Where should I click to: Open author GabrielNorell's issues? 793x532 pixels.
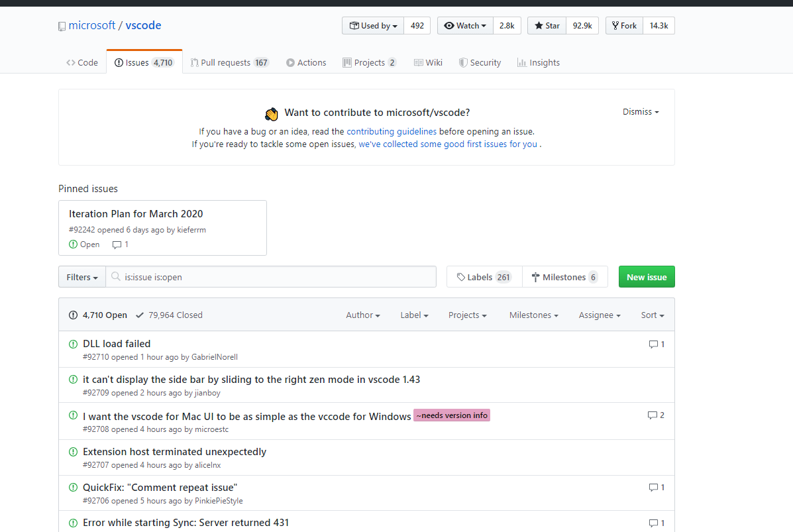tap(215, 357)
